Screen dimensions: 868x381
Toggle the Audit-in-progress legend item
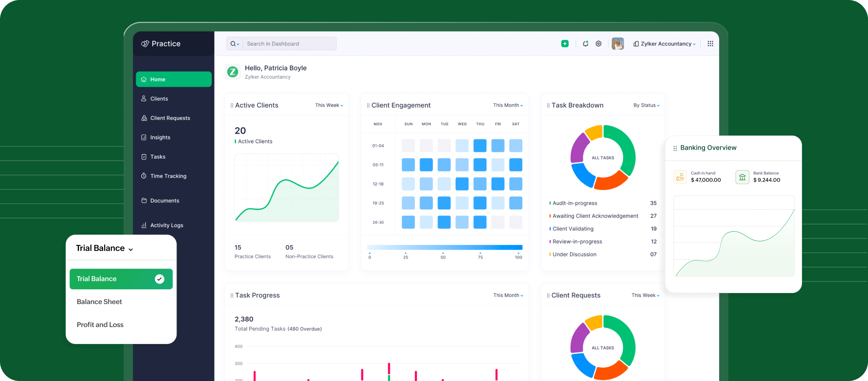pyautogui.click(x=574, y=203)
